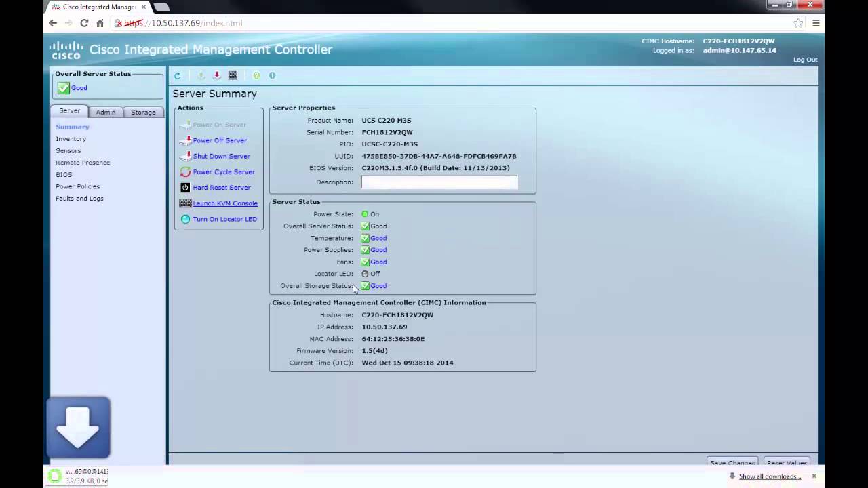The width and height of the screenshot is (868, 488).
Task: Click the red power off toolbar icon
Action: click(x=217, y=76)
